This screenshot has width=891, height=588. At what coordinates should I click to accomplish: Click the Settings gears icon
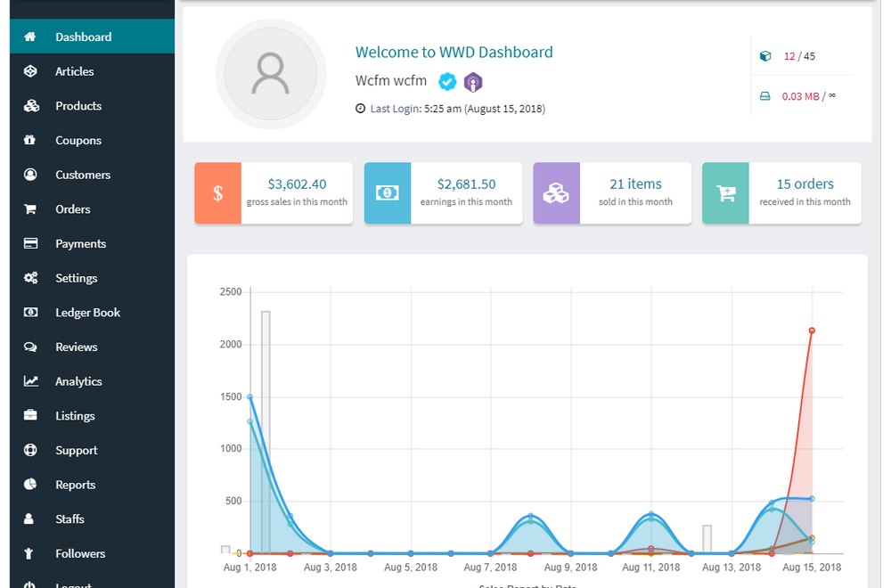[30, 278]
